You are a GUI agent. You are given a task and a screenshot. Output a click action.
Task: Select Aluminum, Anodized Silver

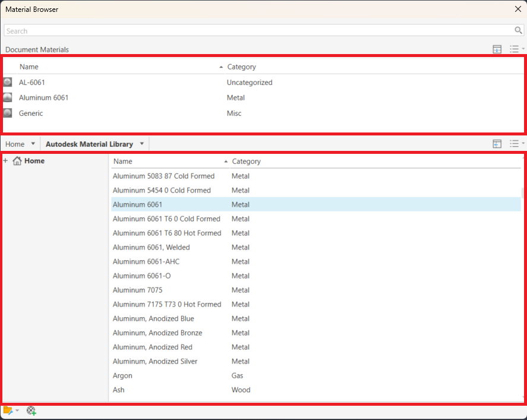coord(316,362)
